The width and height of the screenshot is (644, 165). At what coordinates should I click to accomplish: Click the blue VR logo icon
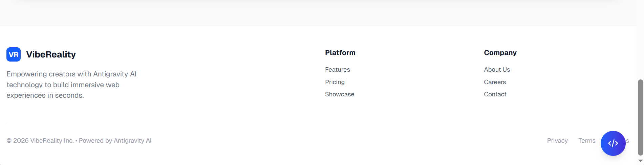(14, 54)
